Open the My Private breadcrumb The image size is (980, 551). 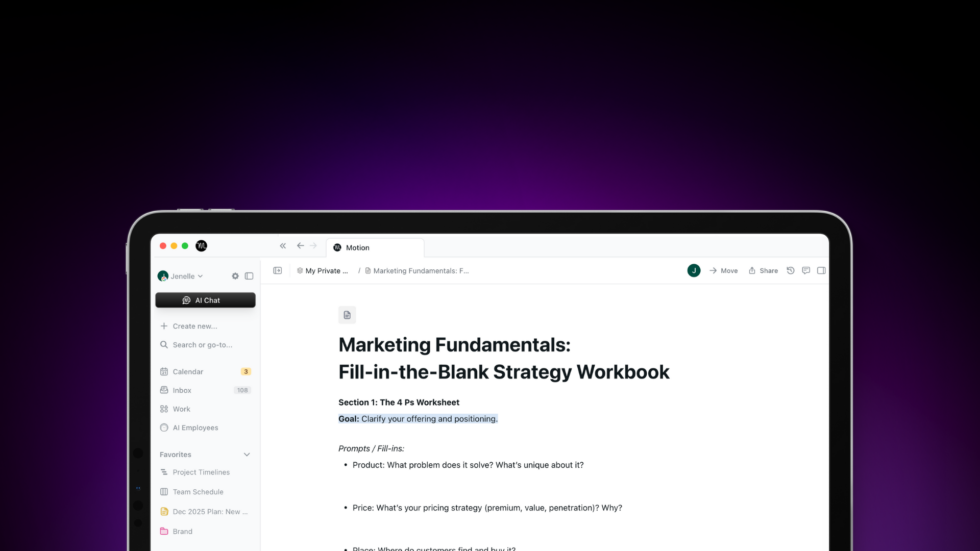click(326, 270)
